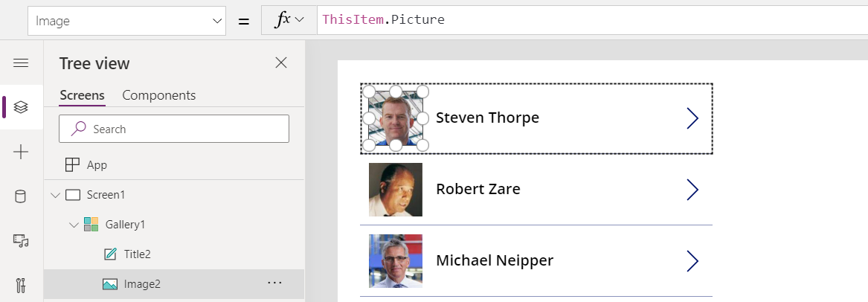
Task: Open the Media icon in sidebar
Action: pyautogui.click(x=21, y=240)
